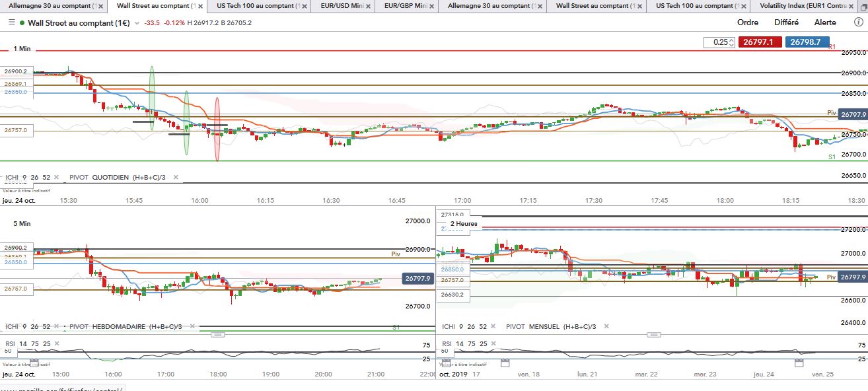Viewport: 868px width, 391px height.
Task: Remove the PIVOT MENSUEL indicator
Action: [x=606, y=326]
